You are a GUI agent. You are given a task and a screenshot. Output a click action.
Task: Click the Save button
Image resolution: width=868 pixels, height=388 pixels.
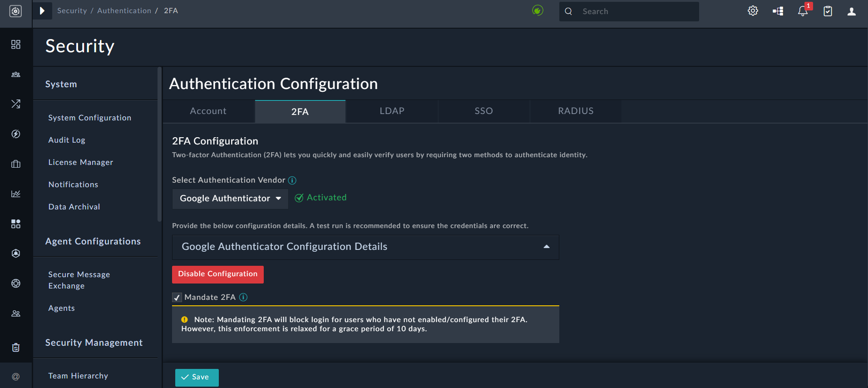(197, 377)
